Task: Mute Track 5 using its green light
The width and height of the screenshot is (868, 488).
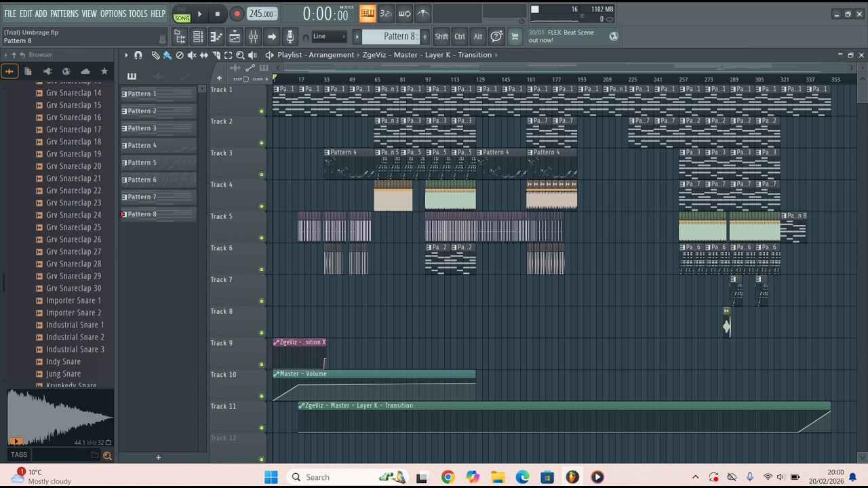Action: 262,238
